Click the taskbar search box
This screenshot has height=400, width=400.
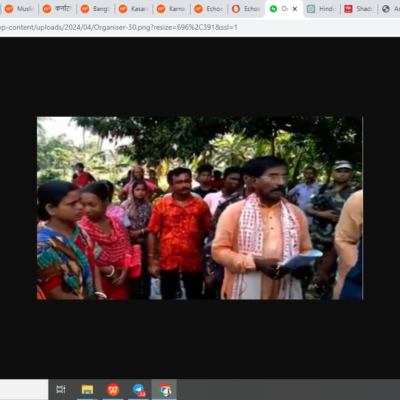tap(24, 389)
